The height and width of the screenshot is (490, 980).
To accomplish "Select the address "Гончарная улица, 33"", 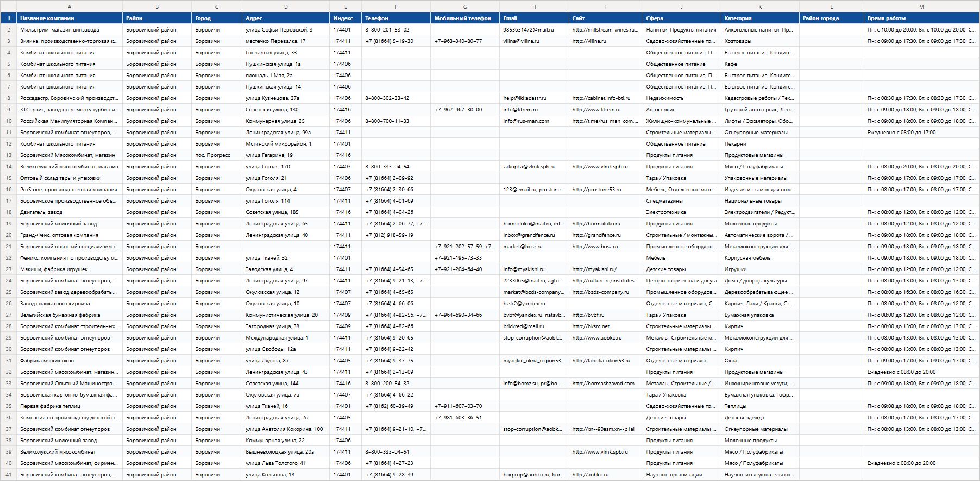I will 286,53.
